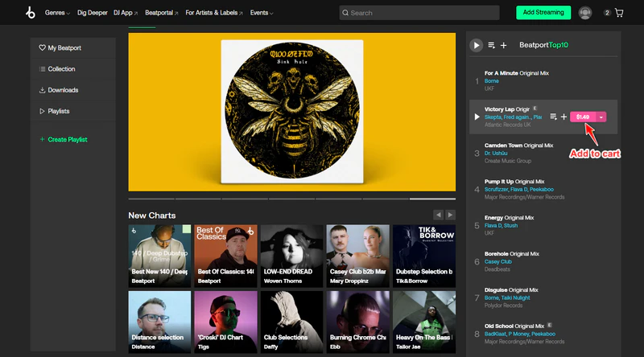Click Create Playlist

click(64, 140)
